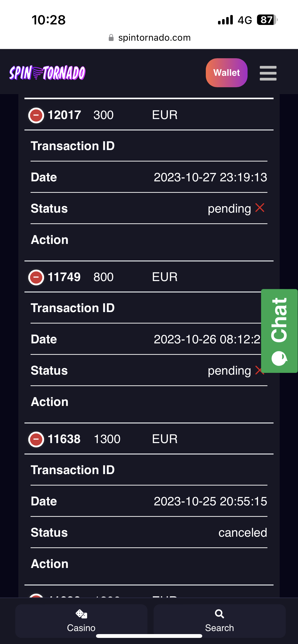Collapse transaction 12017 row
This screenshot has height=644, width=298.
pyautogui.click(x=36, y=115)
